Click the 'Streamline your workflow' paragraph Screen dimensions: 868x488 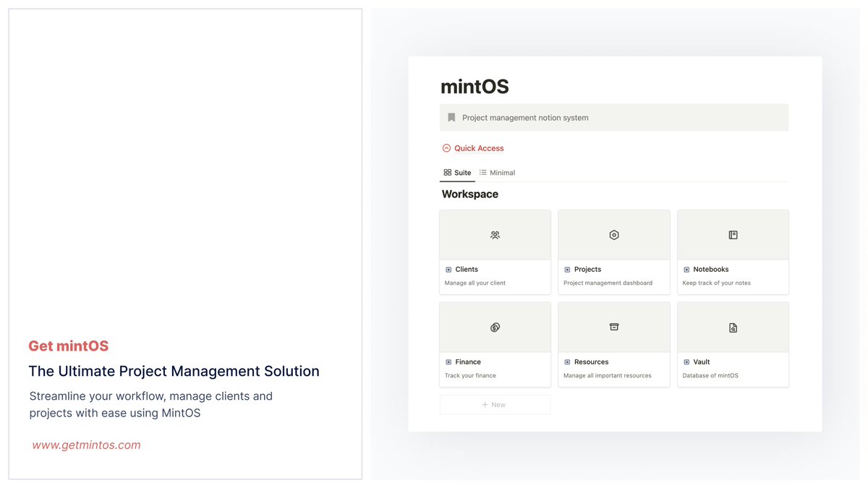[x=151, y=405]
